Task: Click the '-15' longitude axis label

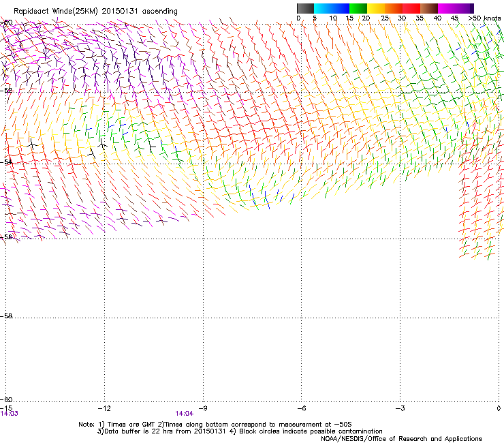Action: coord(6,408)
